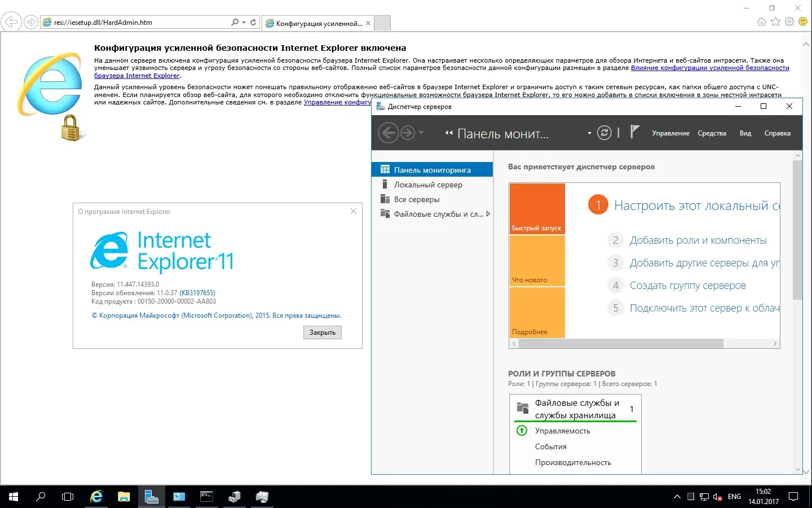
Task: Open 'События' in the role tile
Action: coord(551,446)
